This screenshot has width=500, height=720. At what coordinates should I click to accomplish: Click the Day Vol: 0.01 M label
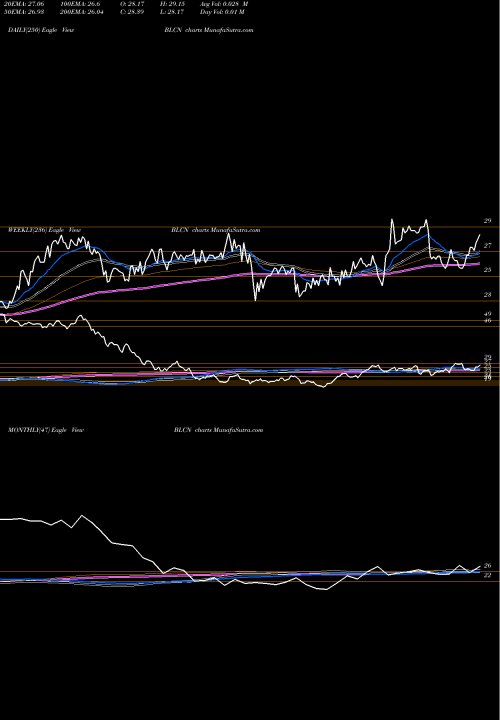tap(222, 12)
